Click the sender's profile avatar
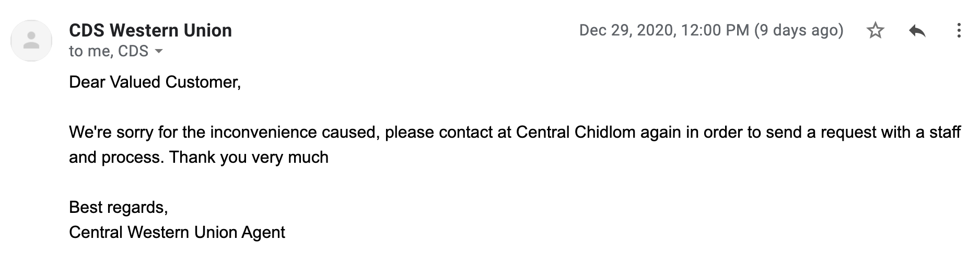 (x=31, y=41)
